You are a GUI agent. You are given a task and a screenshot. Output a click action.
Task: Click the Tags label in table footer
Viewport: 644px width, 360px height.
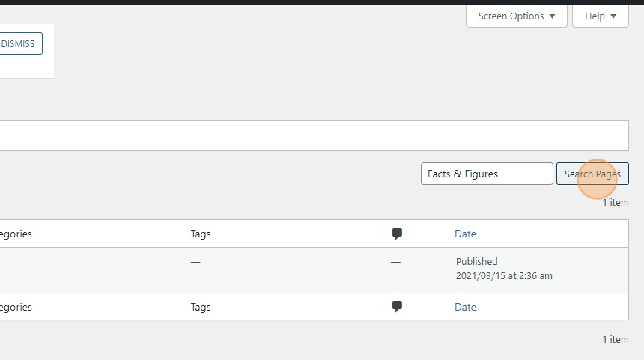(x=201, y=307)
